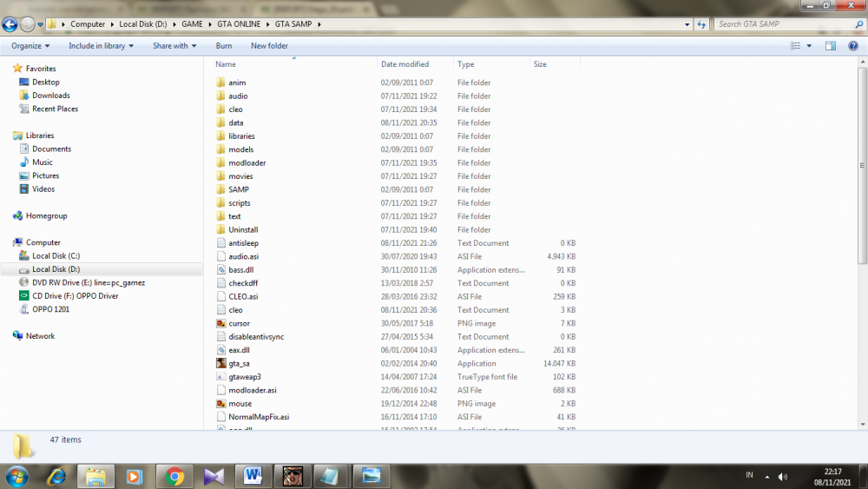Open Downloads in Favorites
Image resolution: width=868 pixels, height=489 pixels.
pos(51,96)
